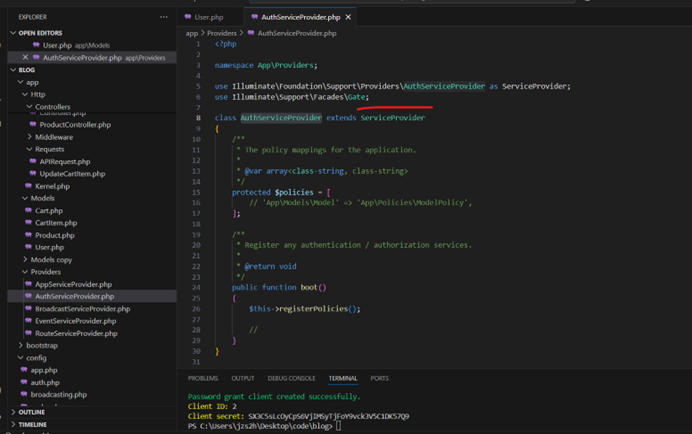The width and height of the screenshot is (692, 434).
Task: Switch to the Output panel tab
Action: [x=243, y=378]
